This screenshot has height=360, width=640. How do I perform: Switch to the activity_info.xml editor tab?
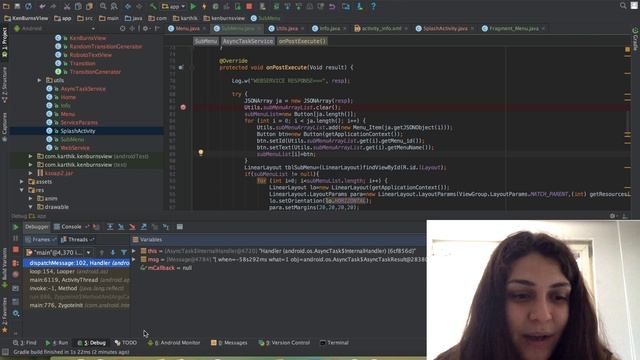coord(381,29)
